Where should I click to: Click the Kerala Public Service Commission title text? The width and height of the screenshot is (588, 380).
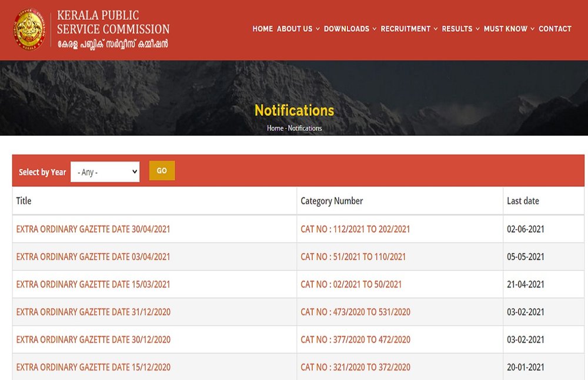click(113, 22)
